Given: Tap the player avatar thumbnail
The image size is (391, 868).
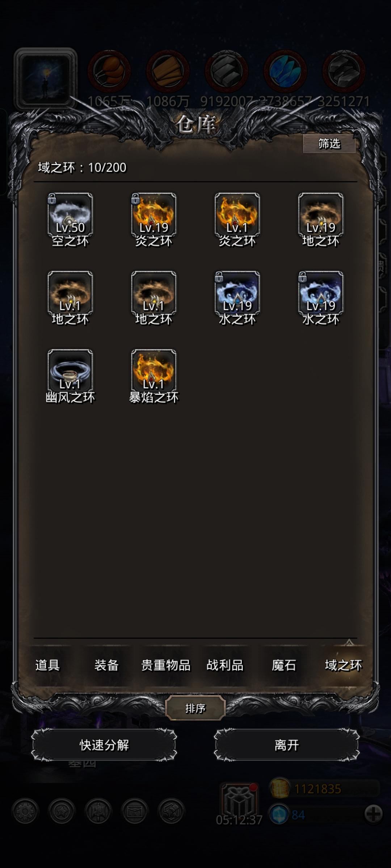Looking at the screenshot, I should pos(46,79).
